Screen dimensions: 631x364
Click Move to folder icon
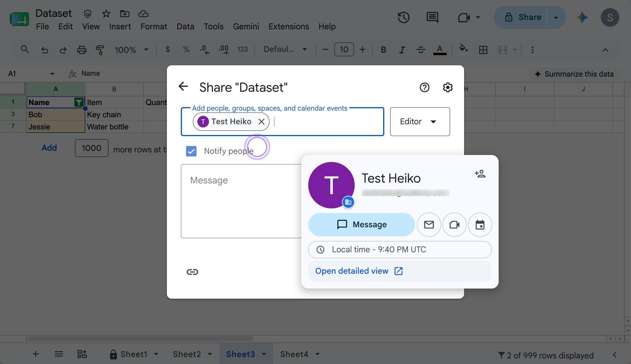(x=125, y=13)
